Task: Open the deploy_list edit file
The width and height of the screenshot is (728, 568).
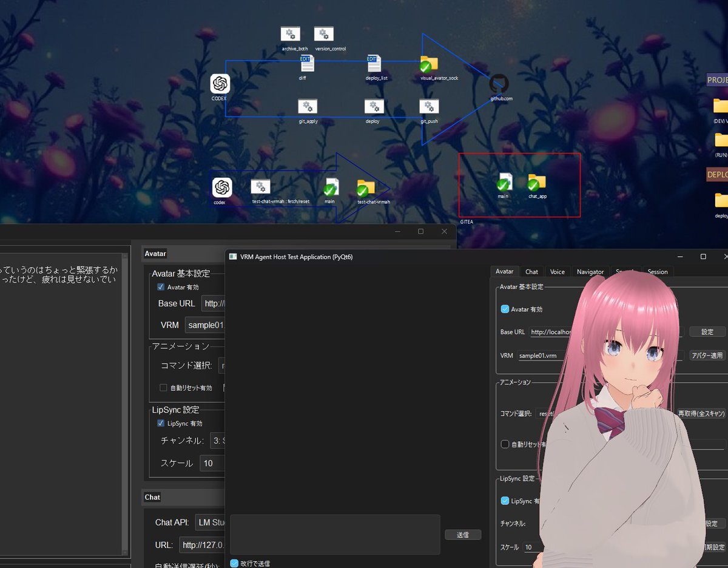Action: (374, 64)
